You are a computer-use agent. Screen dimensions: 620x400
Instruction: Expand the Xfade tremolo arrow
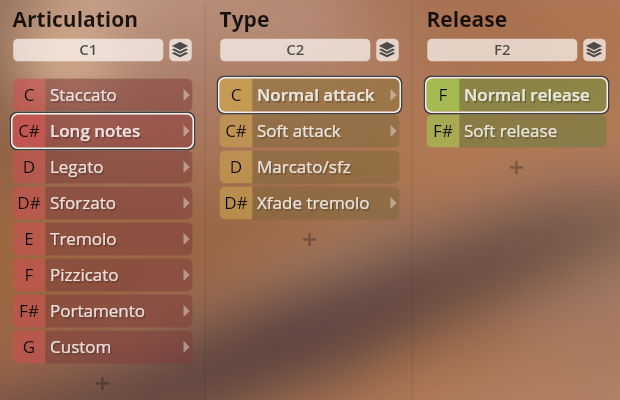(393, 203)
